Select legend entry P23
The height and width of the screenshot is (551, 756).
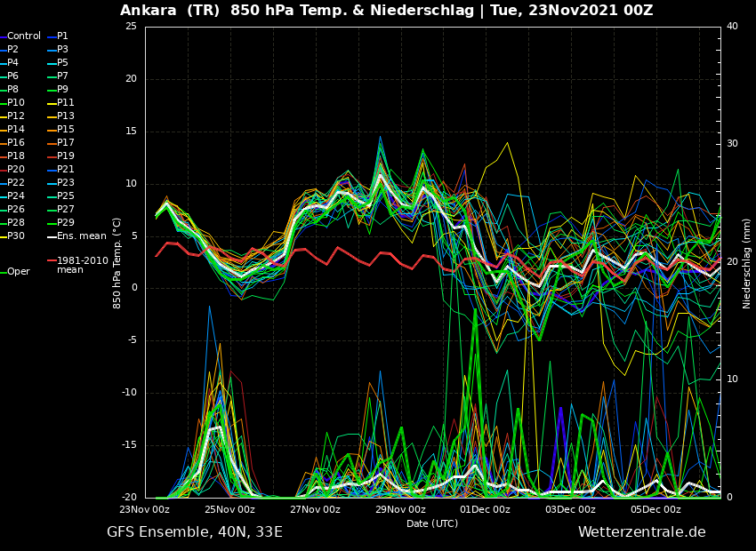tap(66, 182)
